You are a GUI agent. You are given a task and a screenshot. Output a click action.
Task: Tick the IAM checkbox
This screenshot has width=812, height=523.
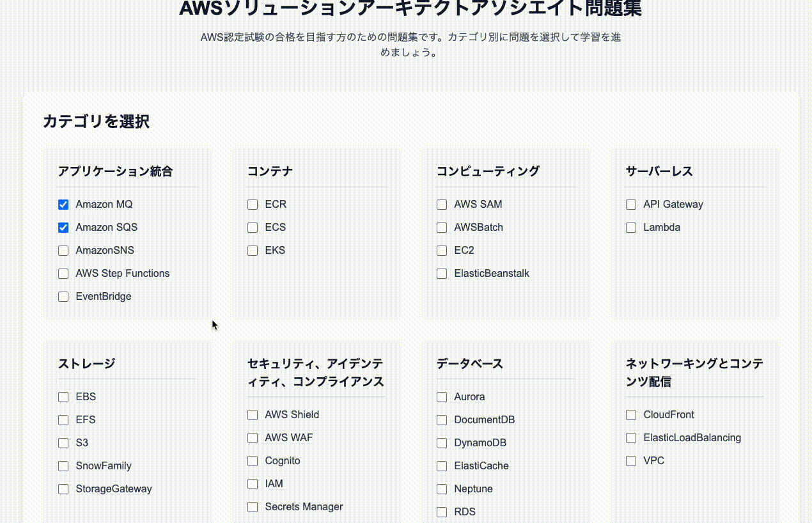pos(253,484)
